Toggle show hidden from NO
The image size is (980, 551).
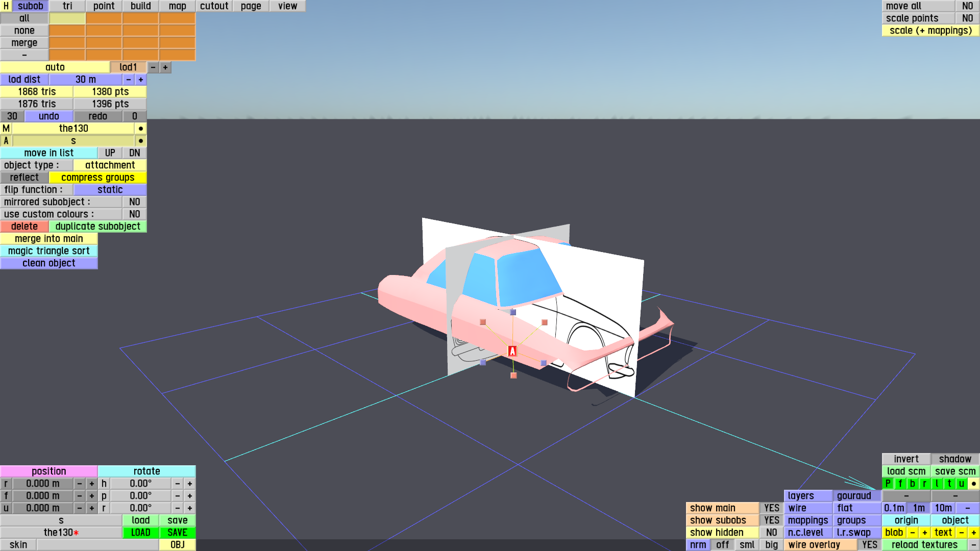[771, 533]
